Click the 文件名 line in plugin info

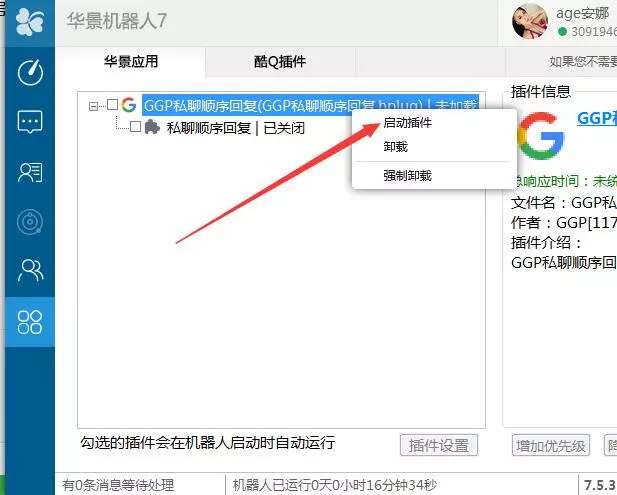click(563, 203)
